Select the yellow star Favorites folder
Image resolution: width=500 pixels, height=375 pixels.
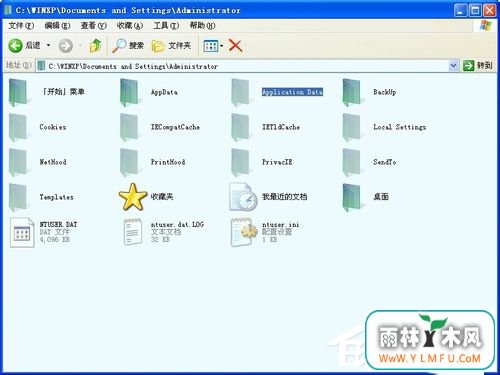click(x=133, y=197)
